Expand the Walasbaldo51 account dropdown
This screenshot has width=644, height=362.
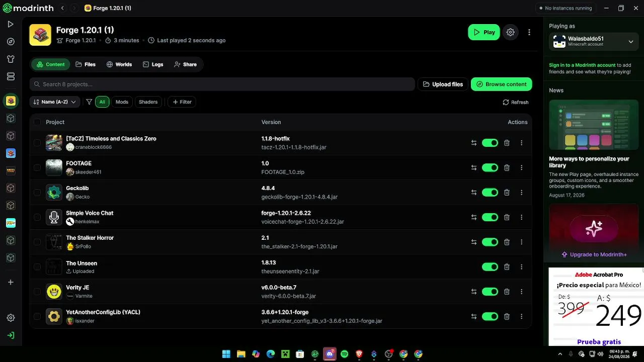tap(594, 41)
